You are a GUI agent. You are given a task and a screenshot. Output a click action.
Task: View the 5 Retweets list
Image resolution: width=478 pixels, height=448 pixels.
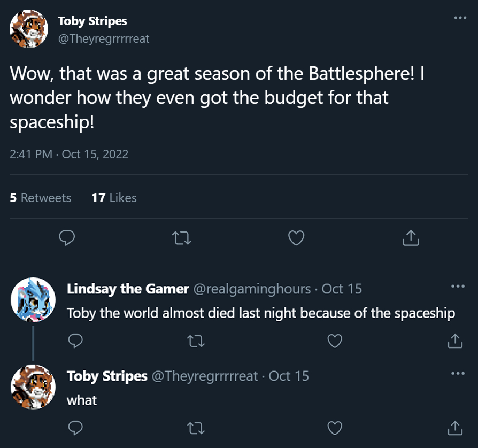pyautogui.click(x=41, y=198)
